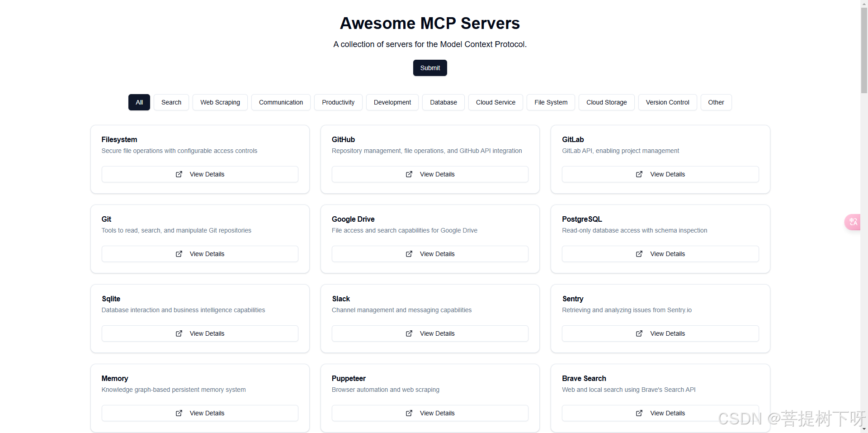The width and height of the screenshot is (868, 433).
Task: Click the external-link icon in PostgreSQL card
Action: 639,254
